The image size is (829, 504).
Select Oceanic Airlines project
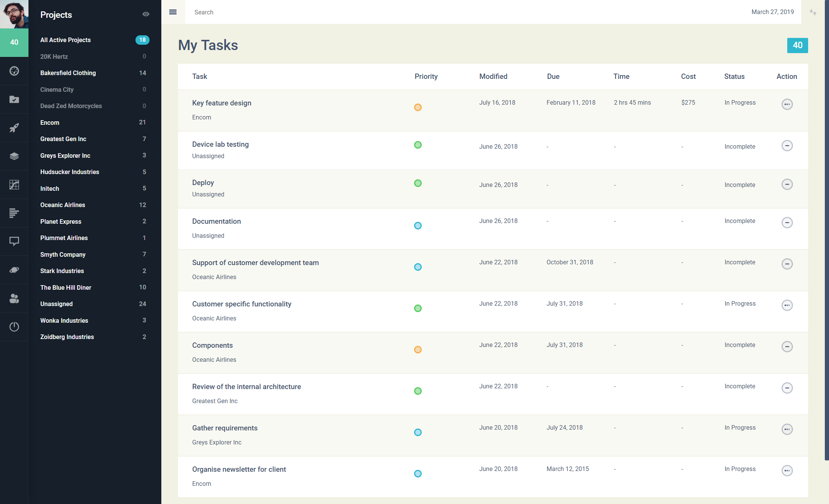tap(63, 205)
